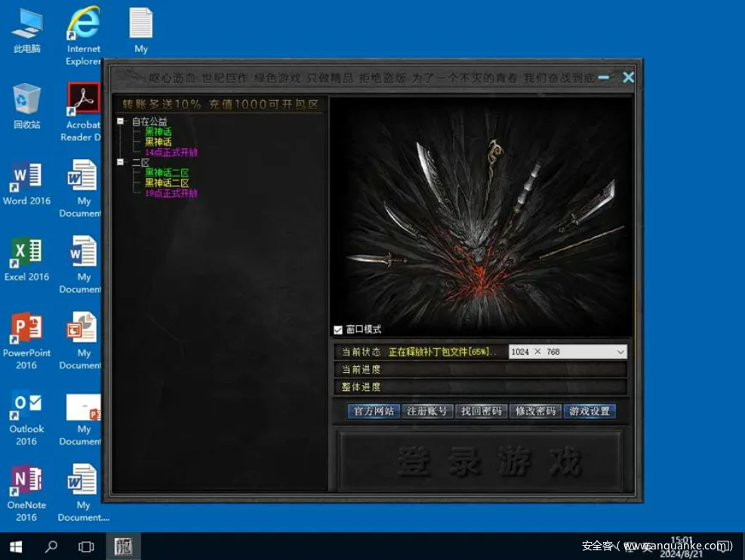745x560 pixels.
Task: Close the game launcher window
Action: pyautogui.click(x=628, y=78)
